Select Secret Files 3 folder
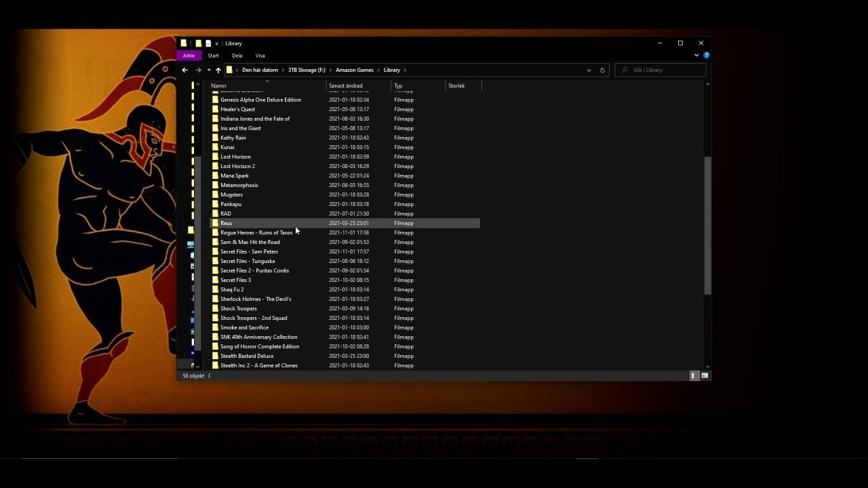The image size is (868, 488). click(235, 280)
